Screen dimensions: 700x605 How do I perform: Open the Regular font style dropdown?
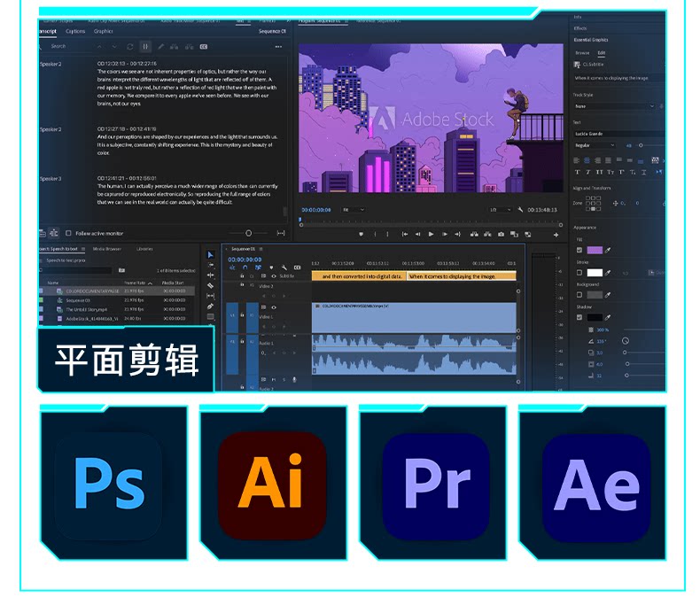click(595, 145)
